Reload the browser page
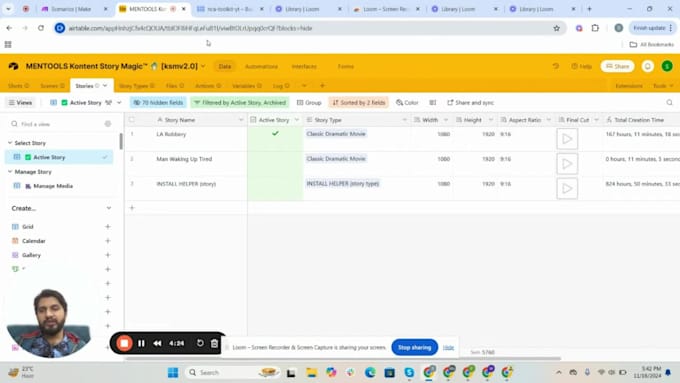This screenshot has height=383, width=680. coord(41,28)
